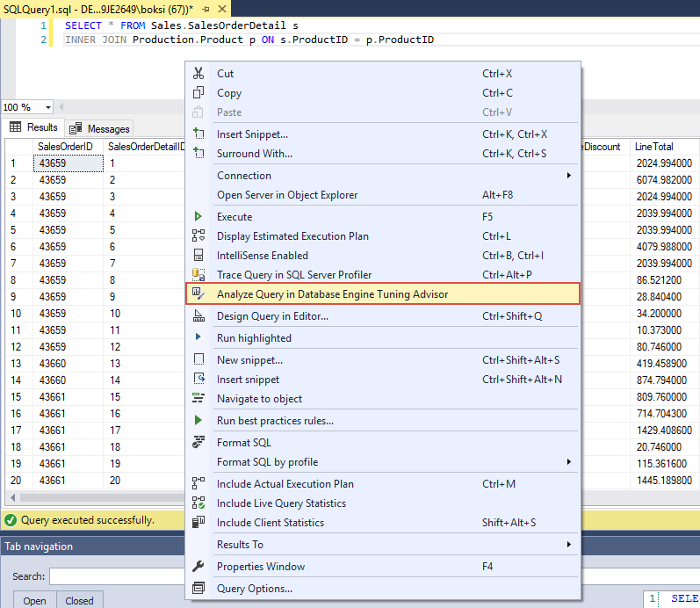Click the LineTotal column header
Viewport: 700px width, 608px height.
coord(664,147)
